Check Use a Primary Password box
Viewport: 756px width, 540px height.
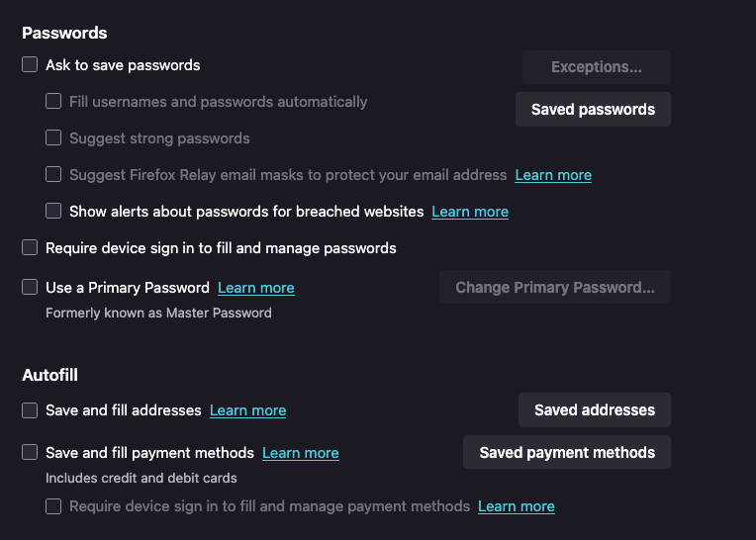click(30, 288)
